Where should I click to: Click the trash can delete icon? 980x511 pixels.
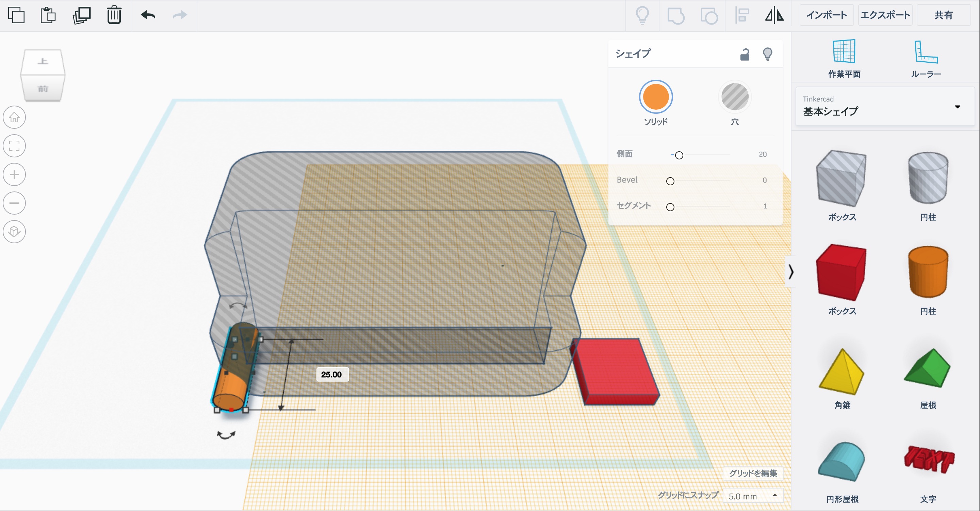tap(114, 15)
